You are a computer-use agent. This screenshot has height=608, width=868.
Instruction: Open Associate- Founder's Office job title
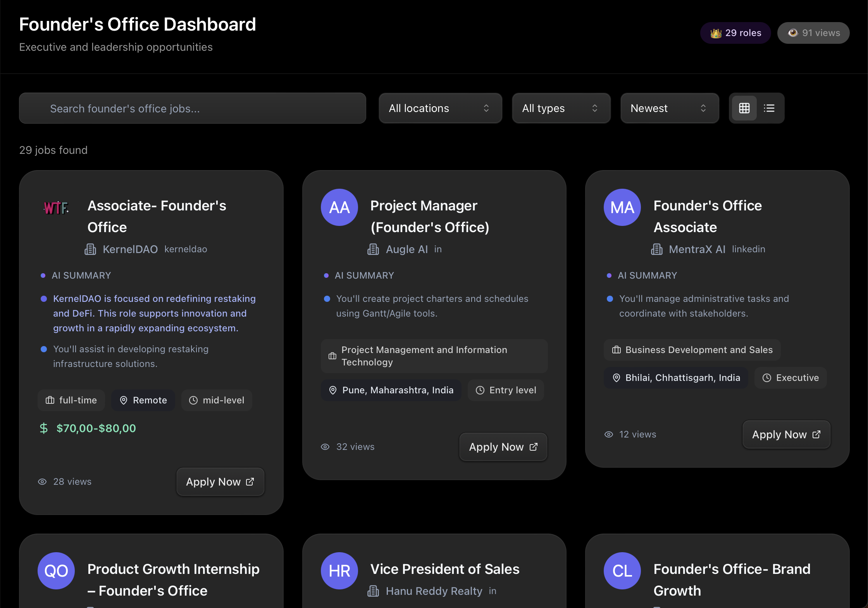coord(157,216)
